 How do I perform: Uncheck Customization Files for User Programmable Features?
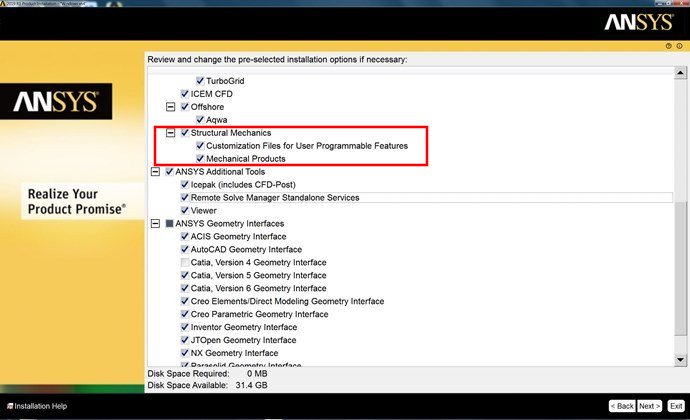(x=200, y=145)
